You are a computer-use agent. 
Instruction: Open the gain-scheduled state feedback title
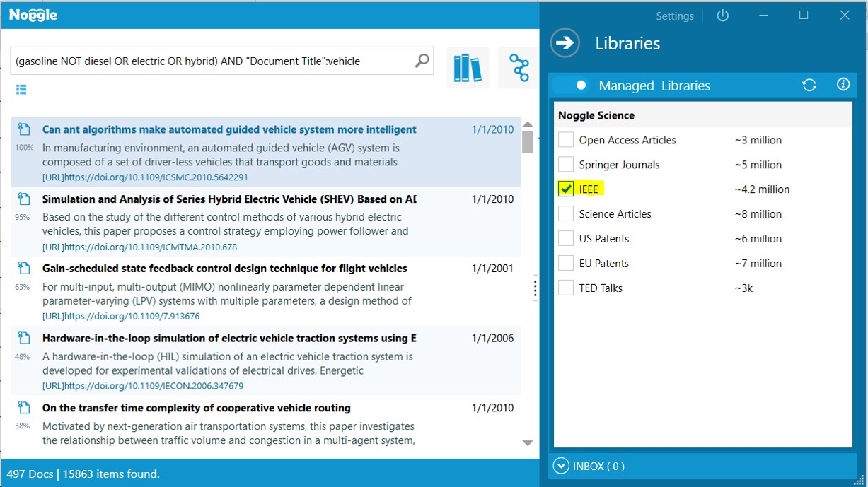point(225,269)
